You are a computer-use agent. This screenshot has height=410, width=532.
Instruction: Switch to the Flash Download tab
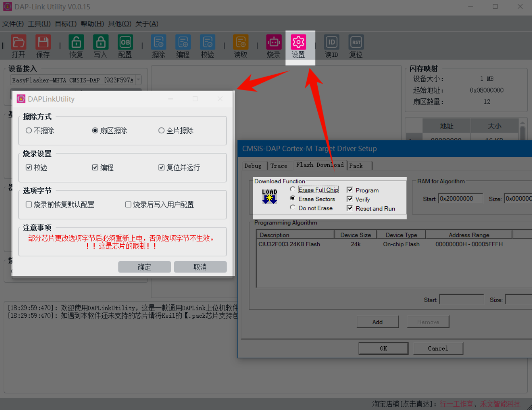click(320, 165)
